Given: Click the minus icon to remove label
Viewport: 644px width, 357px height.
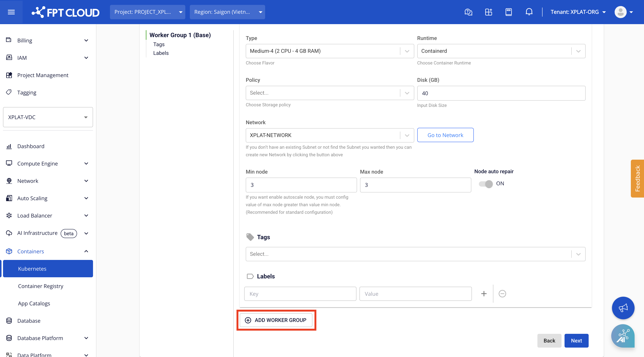Looking at the screenshot, I should click(x=502, y=294).
